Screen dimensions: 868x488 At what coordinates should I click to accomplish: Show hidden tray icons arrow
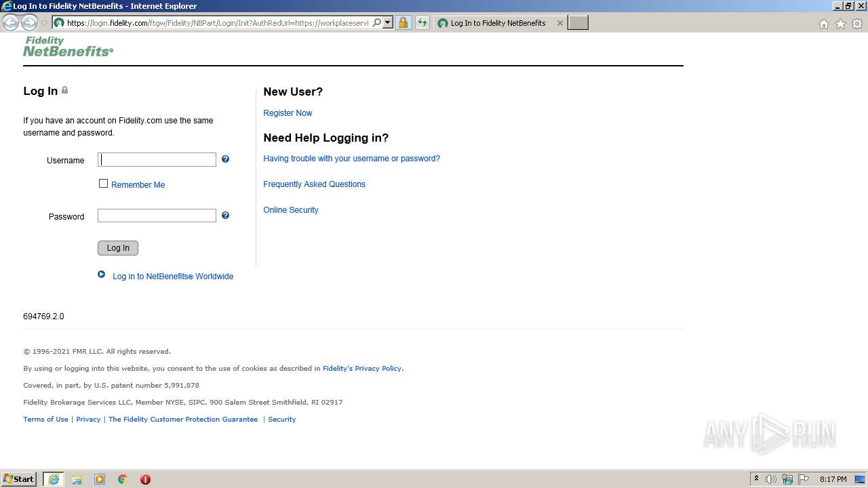pyautogui.click(x=756, y=479)
